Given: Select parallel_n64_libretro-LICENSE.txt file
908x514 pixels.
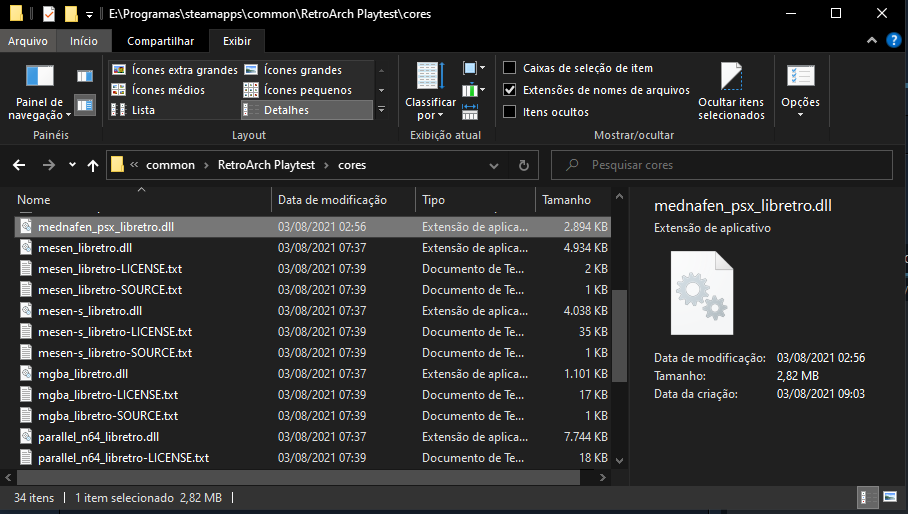Looking at the screenshot, I should pos(312,458).
